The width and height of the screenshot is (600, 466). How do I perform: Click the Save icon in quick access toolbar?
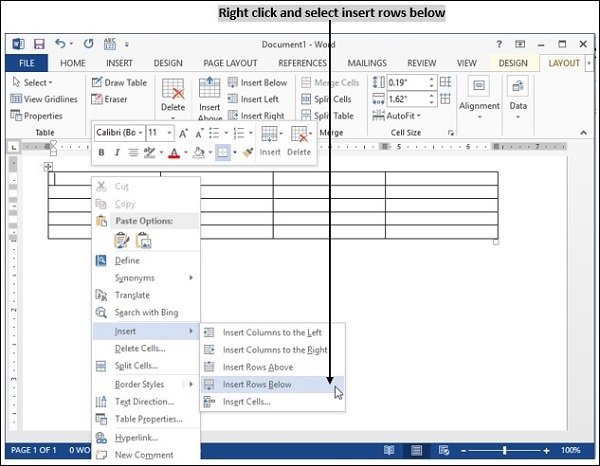coord(38,44)
